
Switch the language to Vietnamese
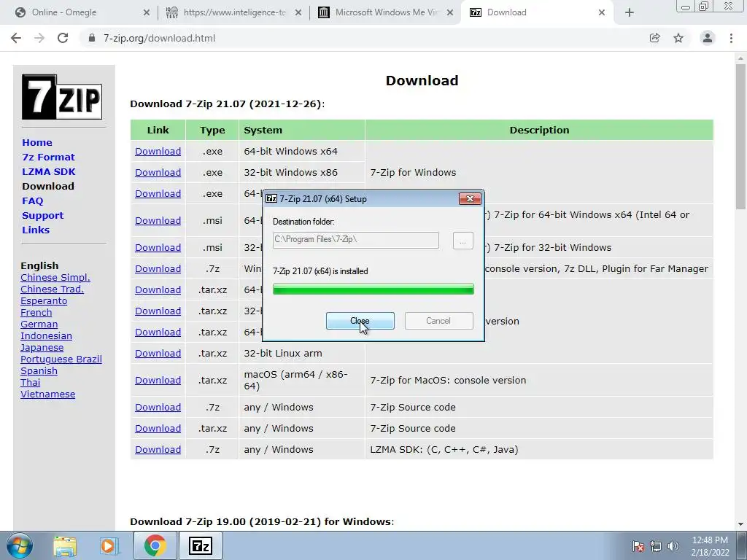point(47,394)
